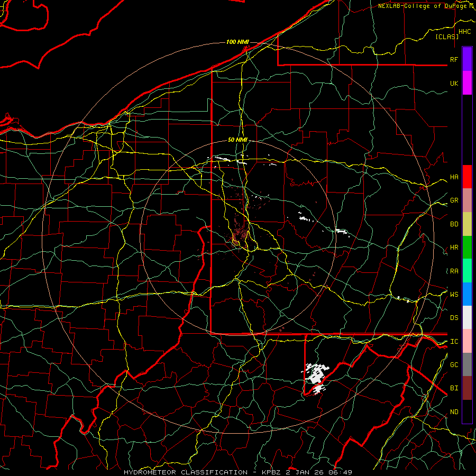Click the HR legend label
476x476 pixels.
point(454,248)
